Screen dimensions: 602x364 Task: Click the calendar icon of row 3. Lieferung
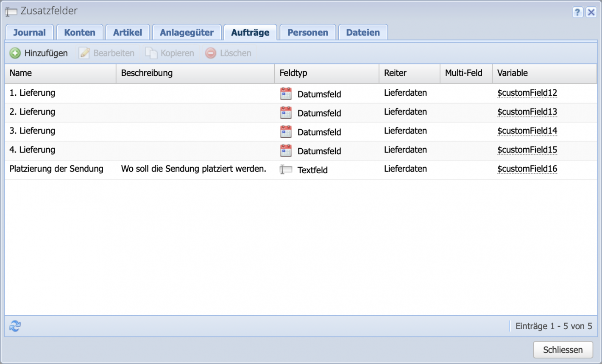coord(286,131)
